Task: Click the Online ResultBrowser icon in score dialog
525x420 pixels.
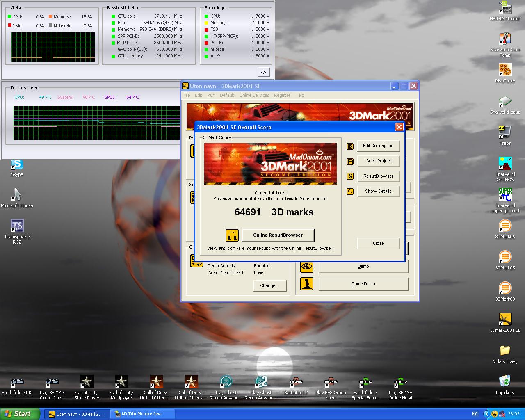Action: 232,235
